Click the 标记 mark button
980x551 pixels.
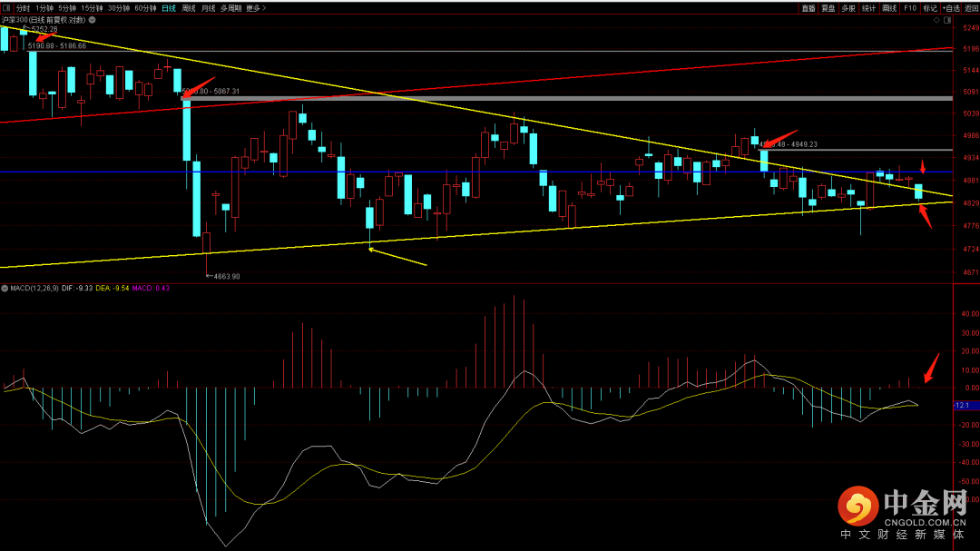coord(930,8)
